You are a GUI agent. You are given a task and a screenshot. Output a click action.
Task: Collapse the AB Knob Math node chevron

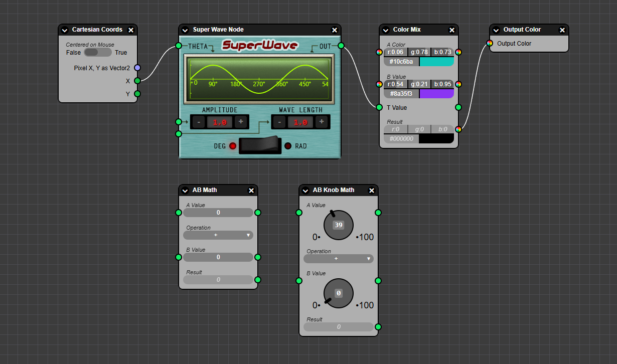point(305,191)
